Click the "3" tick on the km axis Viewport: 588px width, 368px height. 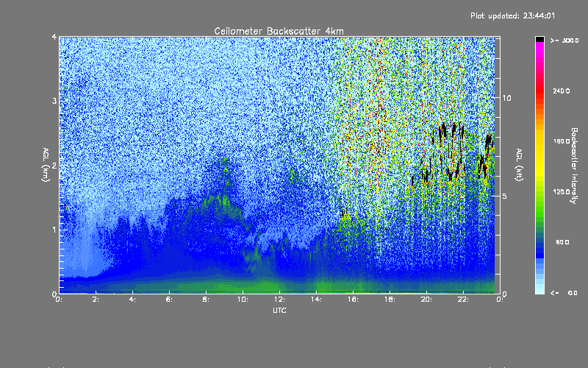pos(54,101)
